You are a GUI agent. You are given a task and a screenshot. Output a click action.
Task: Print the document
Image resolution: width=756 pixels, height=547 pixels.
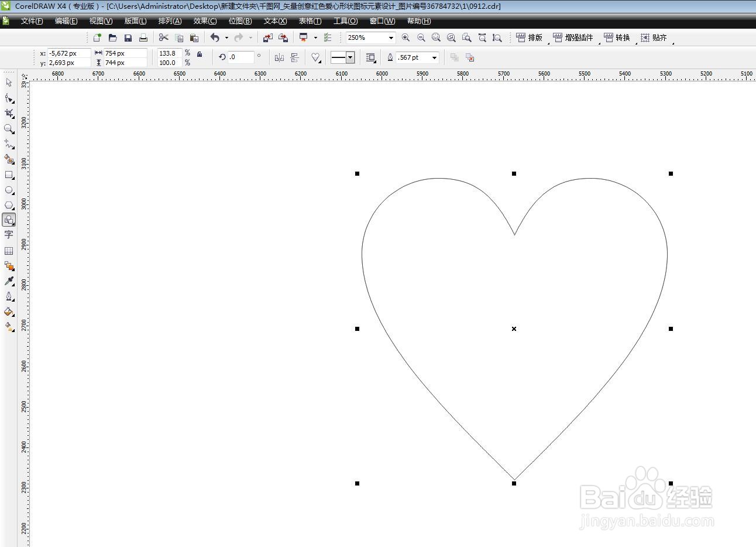143,37
